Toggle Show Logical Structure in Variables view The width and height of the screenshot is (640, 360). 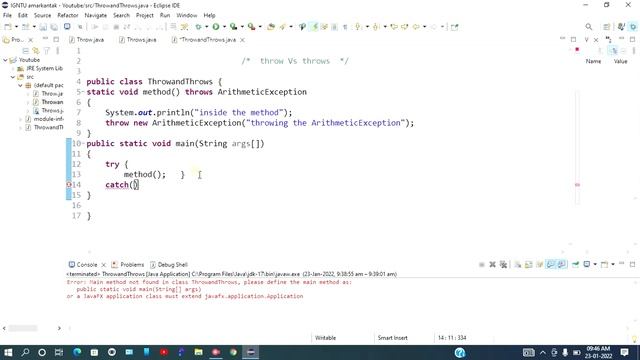(614, 51)
